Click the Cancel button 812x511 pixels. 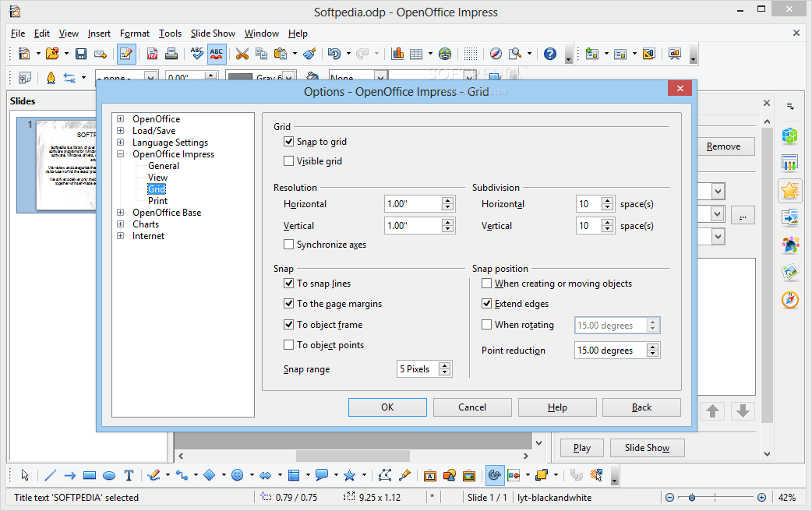coord(472,407)
